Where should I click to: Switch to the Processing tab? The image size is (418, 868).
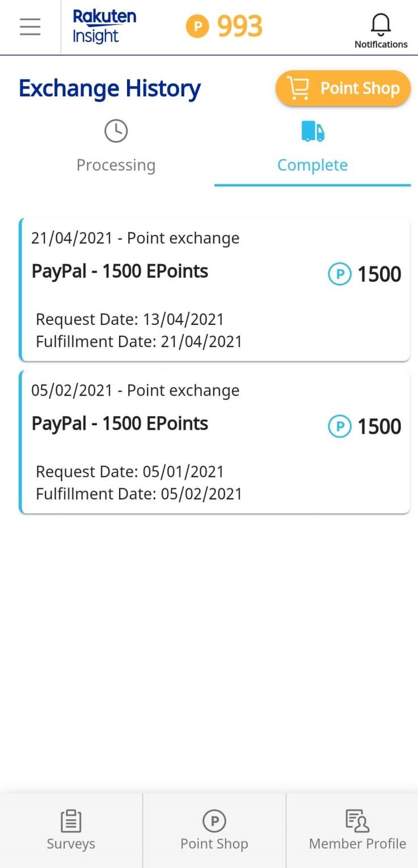(x=116, y=165)
